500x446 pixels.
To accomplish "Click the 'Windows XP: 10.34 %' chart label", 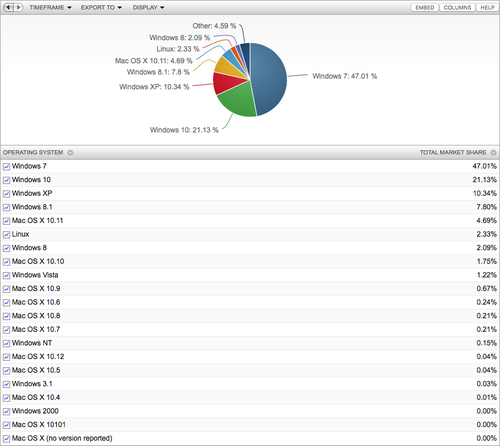I will 154,87.
